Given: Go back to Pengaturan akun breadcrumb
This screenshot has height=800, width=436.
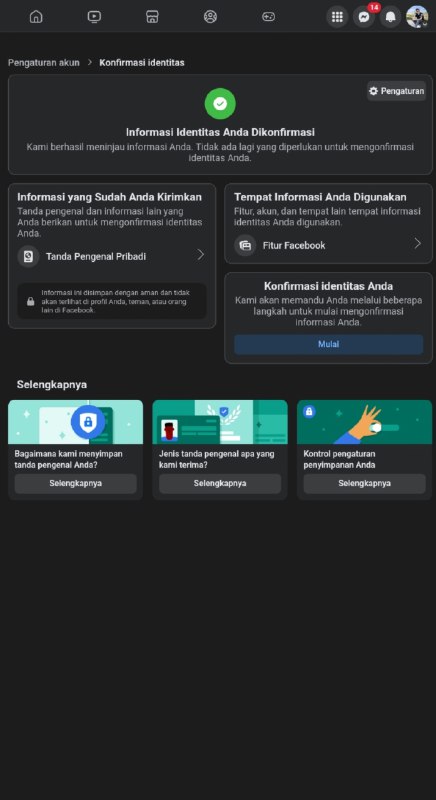Looking at the screenshot, I should (x=44, y=63).
